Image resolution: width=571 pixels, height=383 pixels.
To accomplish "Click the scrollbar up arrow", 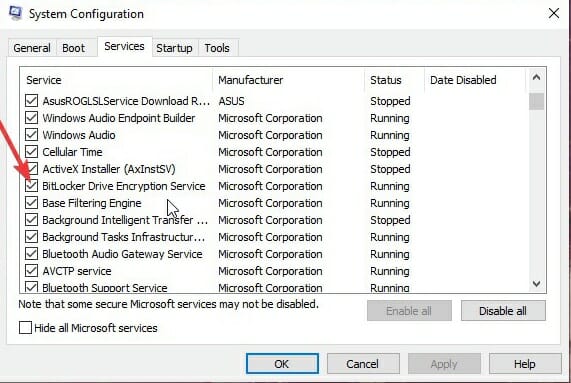I will (536, 77).
